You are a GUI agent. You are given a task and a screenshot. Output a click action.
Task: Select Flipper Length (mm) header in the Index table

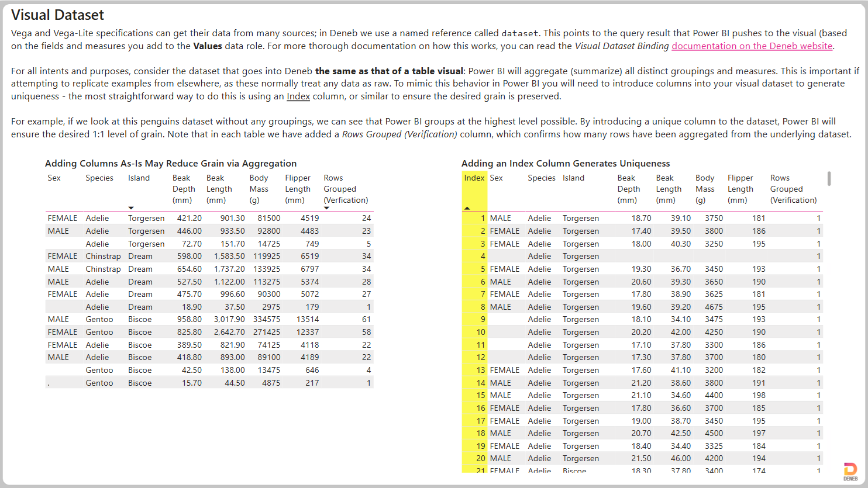click(740, 189)
